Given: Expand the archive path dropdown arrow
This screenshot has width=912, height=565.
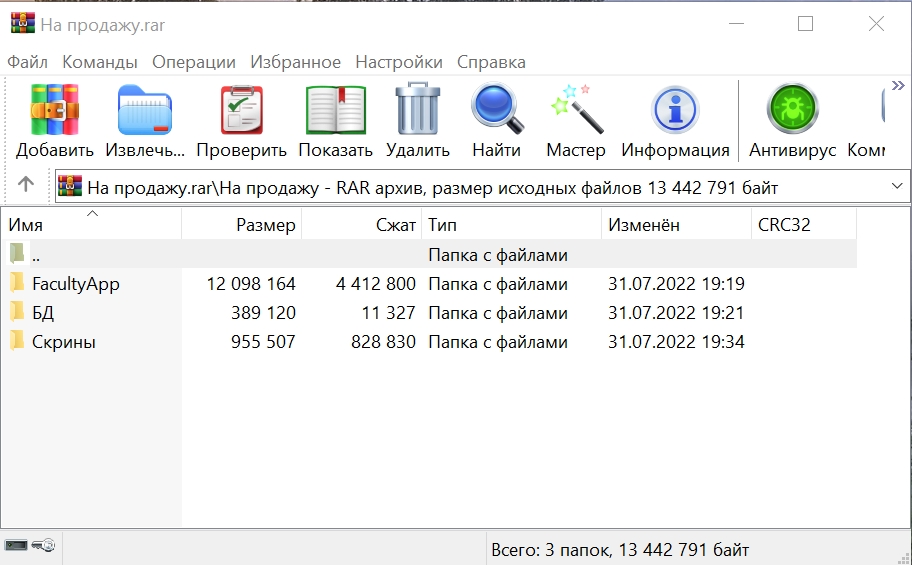Looking at the screenshot, I should pos(896,187).
